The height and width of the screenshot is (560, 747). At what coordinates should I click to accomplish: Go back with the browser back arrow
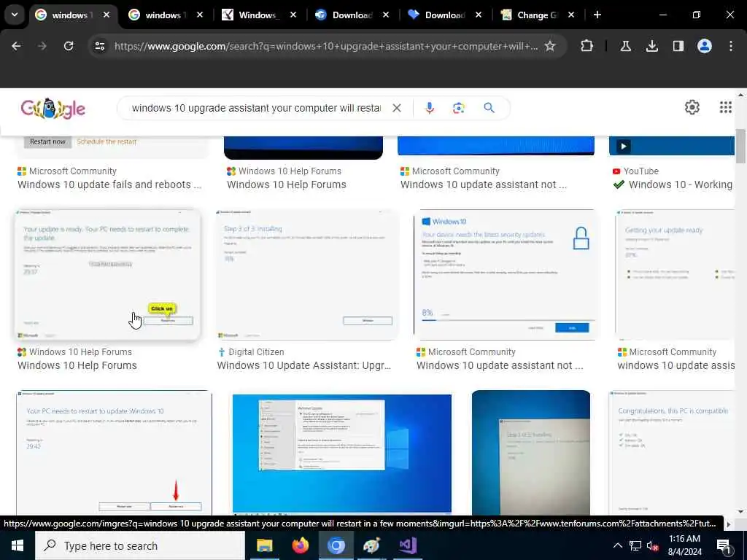pos(16,46)
